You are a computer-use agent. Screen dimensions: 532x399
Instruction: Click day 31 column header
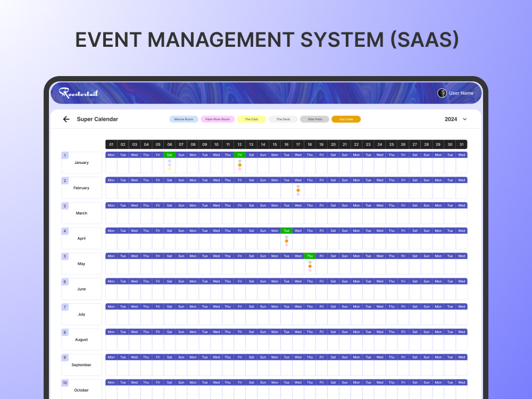click(461, 145)
